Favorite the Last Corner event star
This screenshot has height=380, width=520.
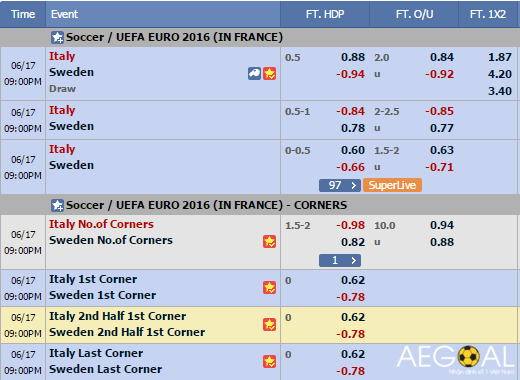(269, 361)
